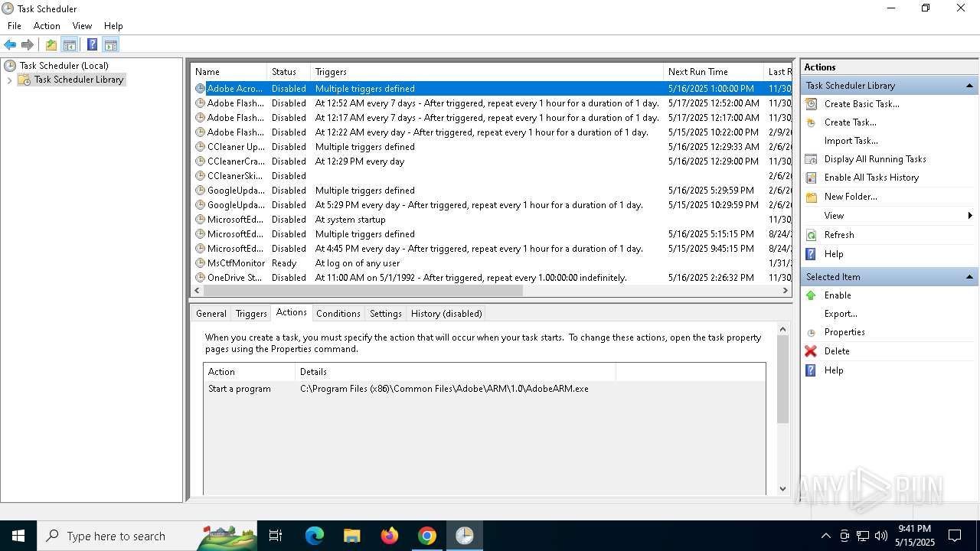Collapse the Task Scheduler Library actions section
This screenshot has width=980, height=551.
(x=969, y=86)
